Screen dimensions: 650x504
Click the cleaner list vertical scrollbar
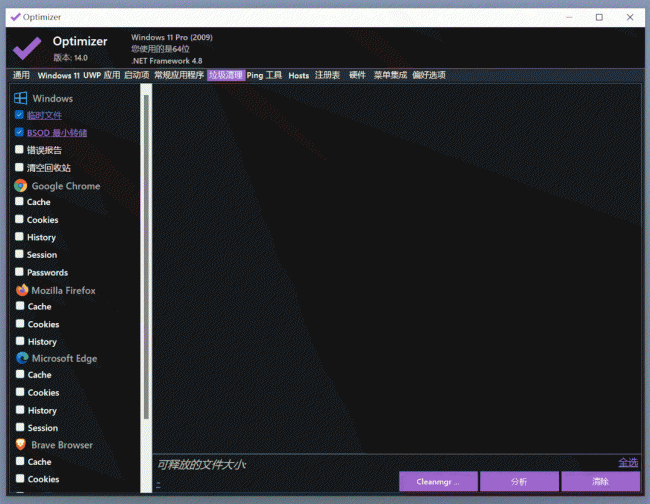click(146, 257)
